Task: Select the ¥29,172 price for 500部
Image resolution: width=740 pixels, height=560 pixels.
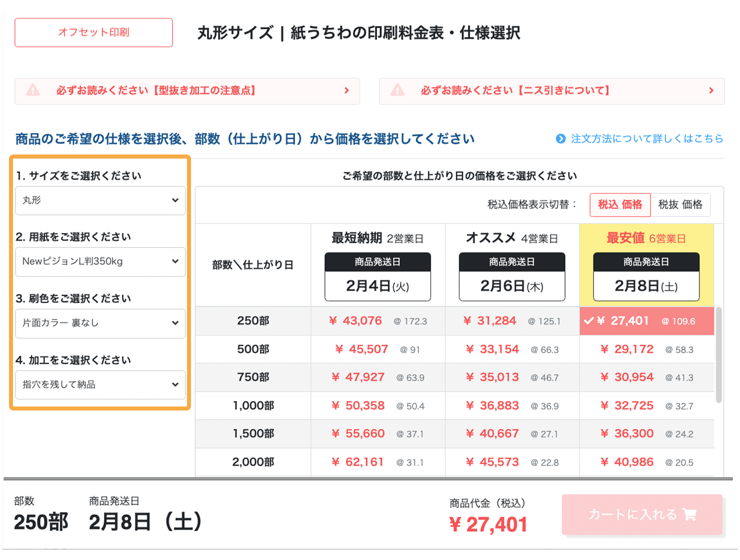Action: (627, 349)
